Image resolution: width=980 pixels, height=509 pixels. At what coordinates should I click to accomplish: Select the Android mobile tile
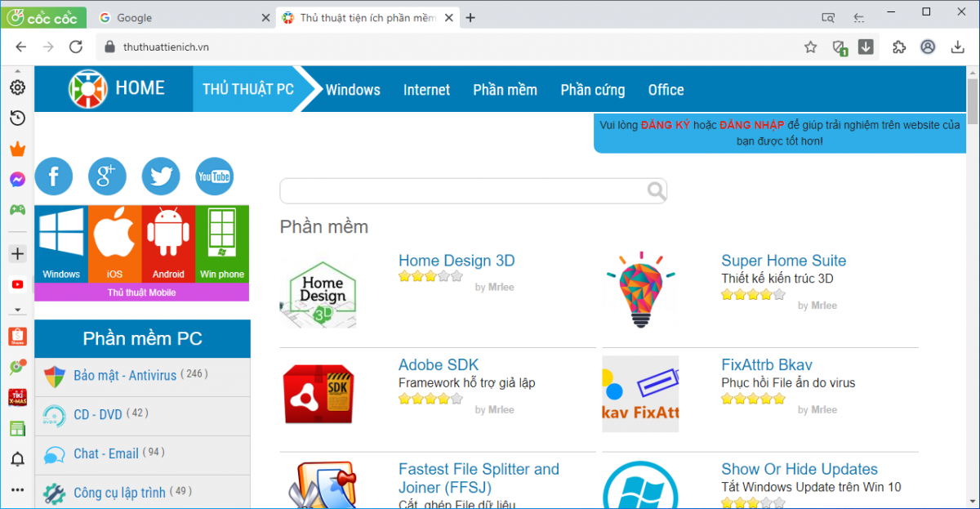point(168,243)
